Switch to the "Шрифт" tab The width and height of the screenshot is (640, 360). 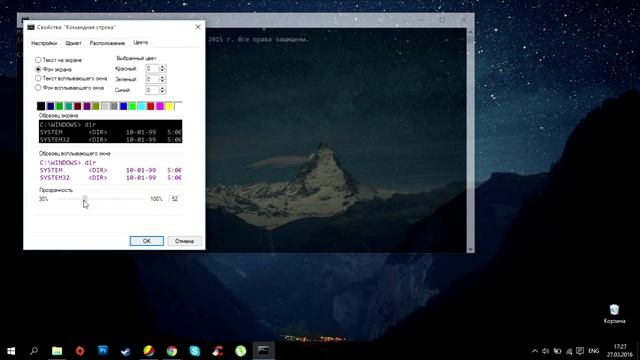pos(73,43)
